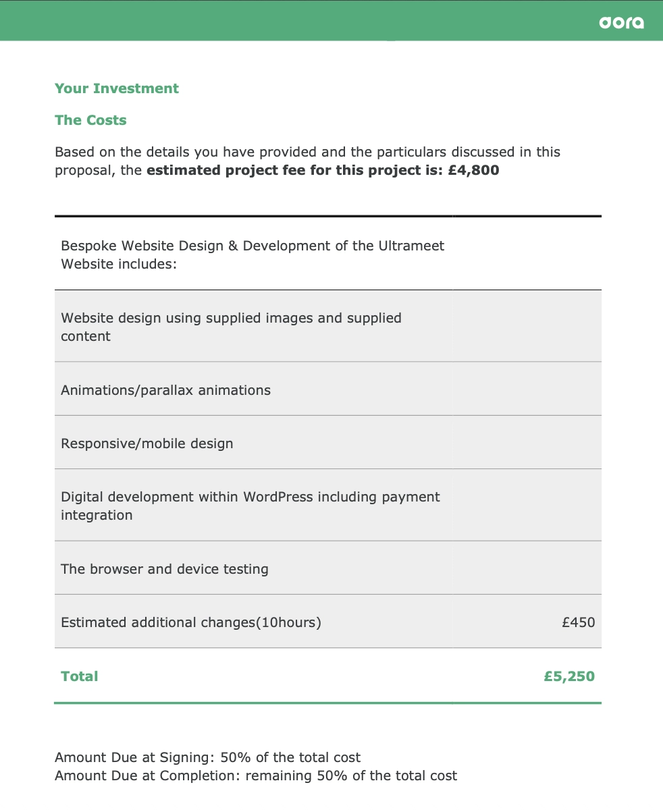Select the Your Investment heading

tap(117, 88)
